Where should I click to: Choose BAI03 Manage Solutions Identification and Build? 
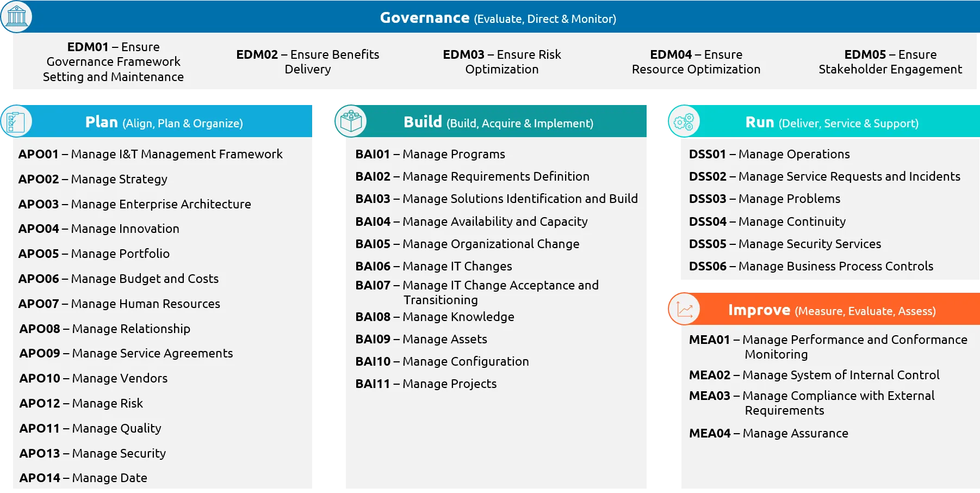[497, 199]
